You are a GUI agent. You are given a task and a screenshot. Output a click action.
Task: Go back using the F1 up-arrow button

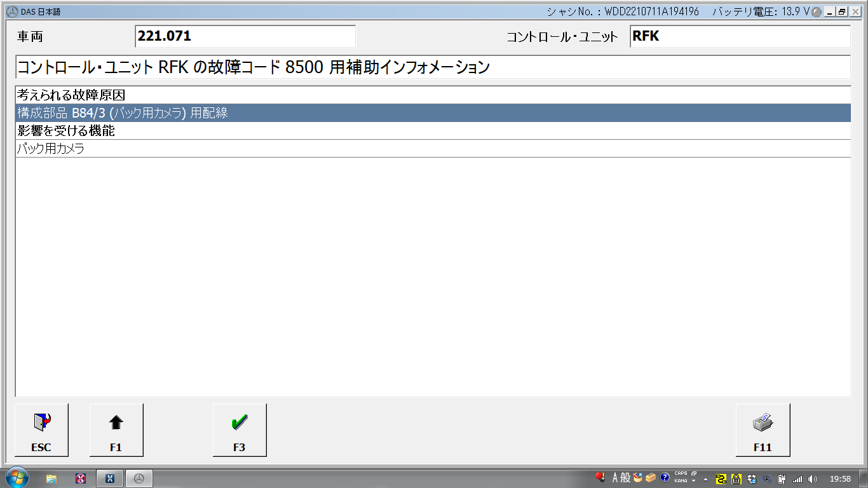tap(116, 430)
